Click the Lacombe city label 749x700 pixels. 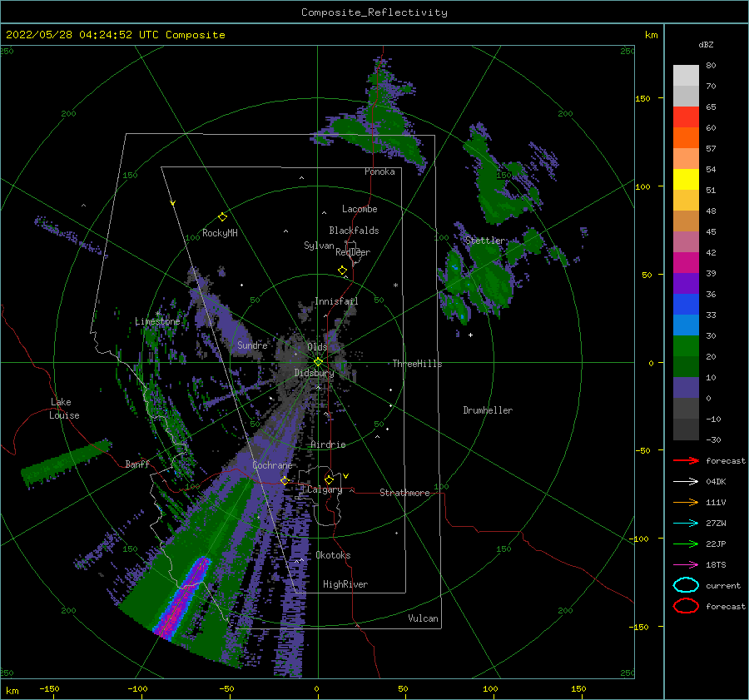click(x=360, y=209)
